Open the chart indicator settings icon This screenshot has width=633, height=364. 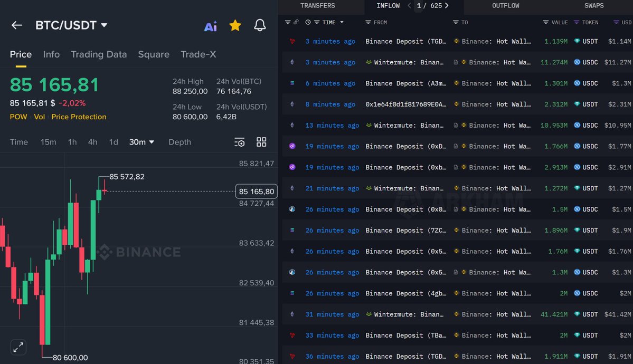pos(239,142)
